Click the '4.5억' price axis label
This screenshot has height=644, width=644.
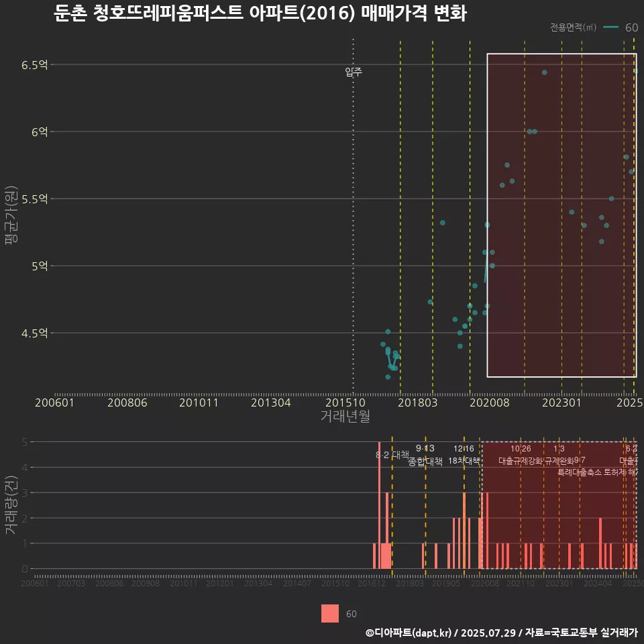(35, 333)
